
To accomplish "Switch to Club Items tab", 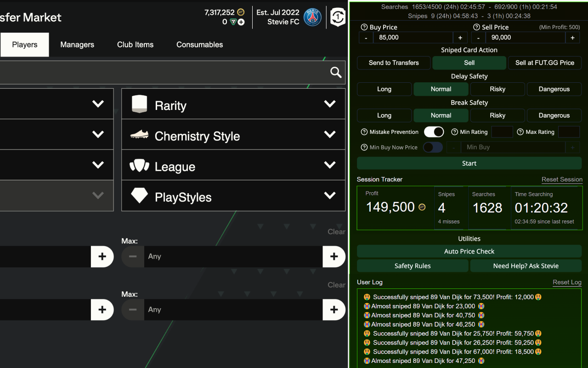I will (135, 45).
